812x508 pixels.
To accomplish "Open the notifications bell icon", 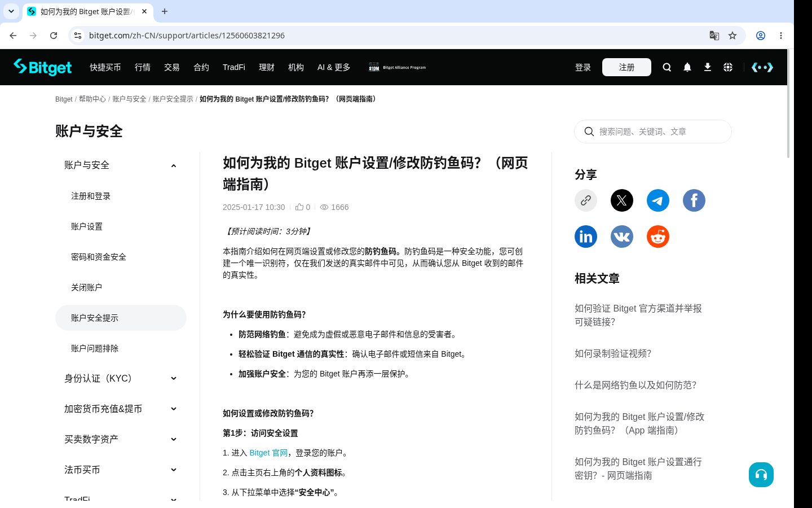I will (x=687, y=67).
